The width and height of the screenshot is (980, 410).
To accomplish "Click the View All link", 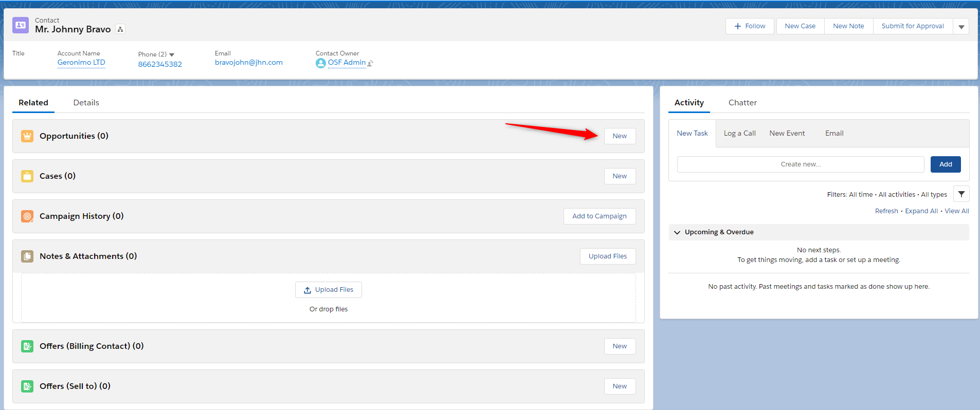I will point(957,211).
